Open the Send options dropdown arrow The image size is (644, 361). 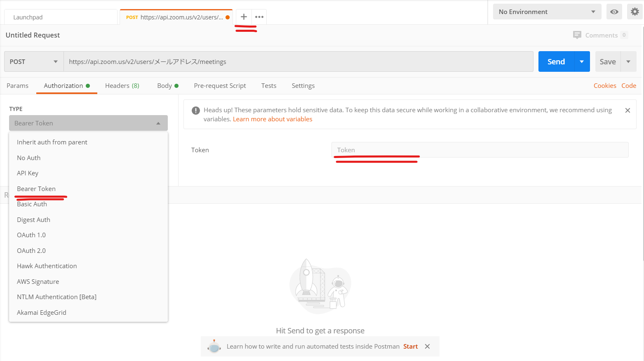coord(582,61)
